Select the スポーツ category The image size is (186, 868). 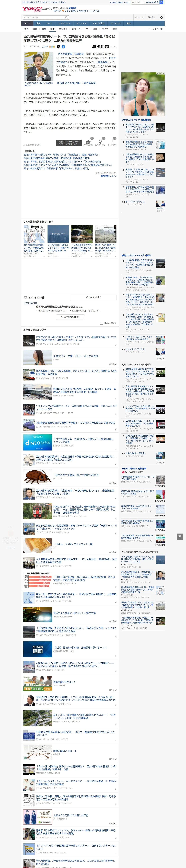pyautogui.click(x=76, y=29)
